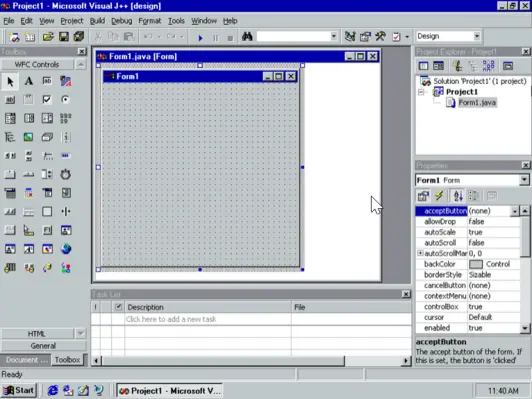This screenshot has height=399, width=532.
Task: Collapse the Project1 tree node
Action: point(421,92)
